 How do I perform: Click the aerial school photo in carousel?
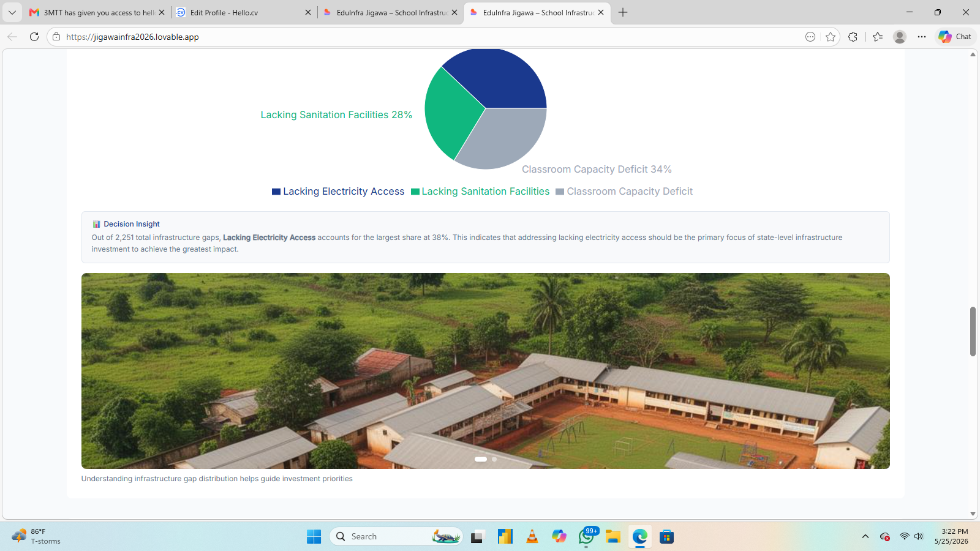click(485, 371)
